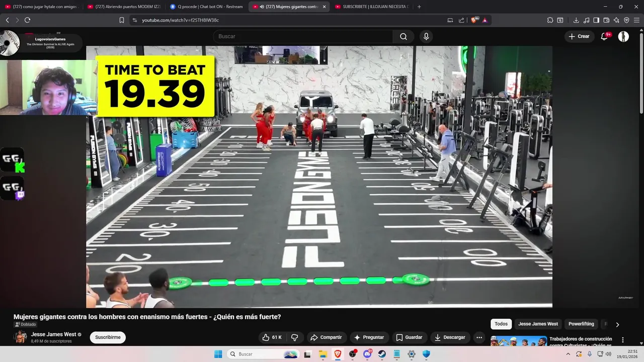Toggle the browser sidebar panel icon
This screenshot has height=362, width=644.
[596, 20]
